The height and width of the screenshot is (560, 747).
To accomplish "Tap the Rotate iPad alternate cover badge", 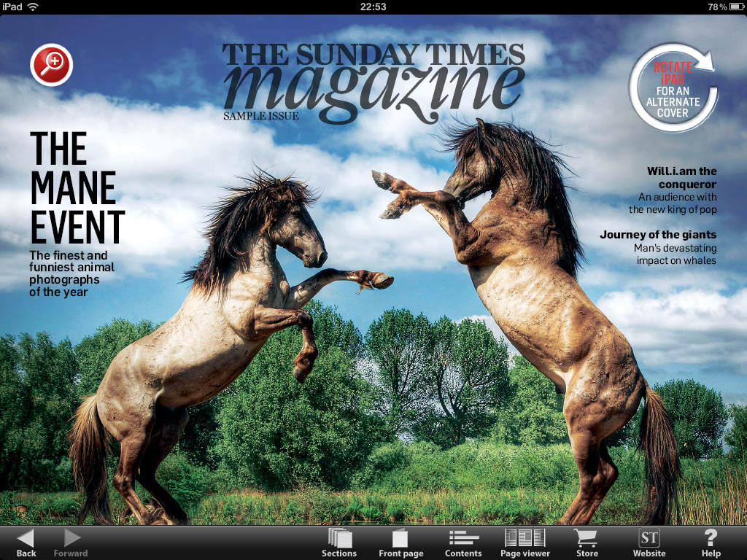I will coord(672,88).
